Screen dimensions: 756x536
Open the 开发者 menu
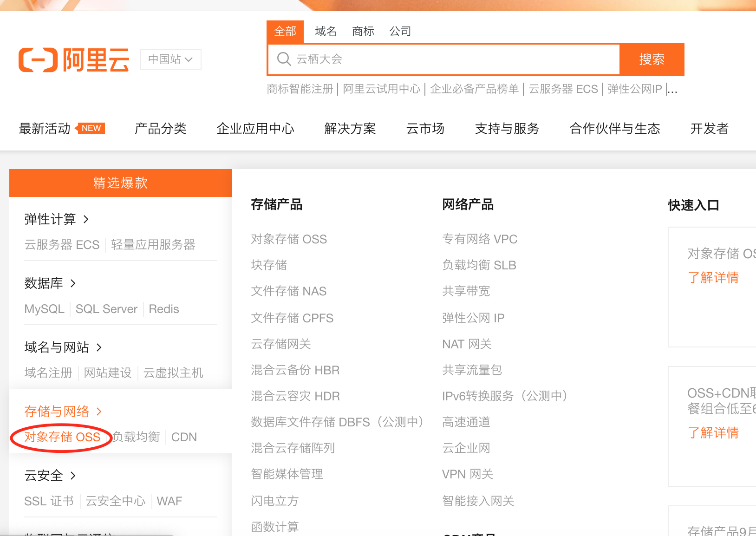click(x=710, y=129)
